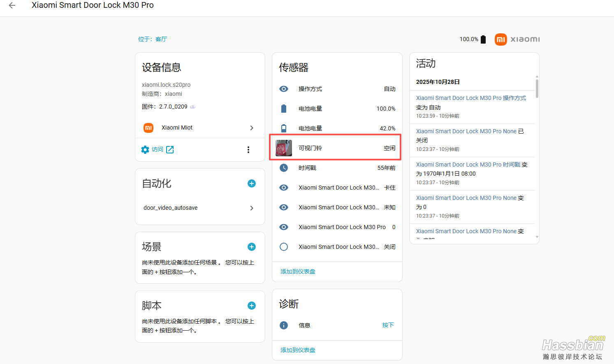Click 添加到仪表盘 in the sensor card
This screenshot has width=614, height=364.
(x=297, y=271)
